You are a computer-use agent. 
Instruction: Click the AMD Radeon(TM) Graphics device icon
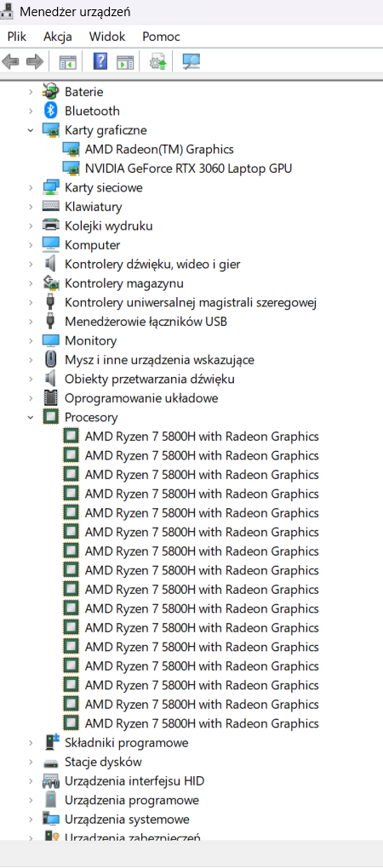(x=71, y=150)
